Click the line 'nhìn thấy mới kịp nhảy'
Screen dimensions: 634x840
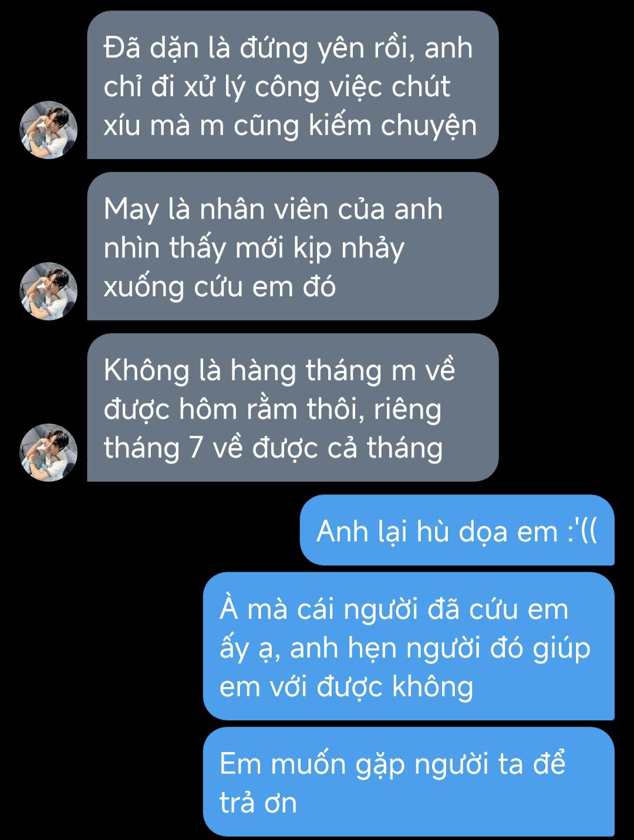click(x=254, y=248)
